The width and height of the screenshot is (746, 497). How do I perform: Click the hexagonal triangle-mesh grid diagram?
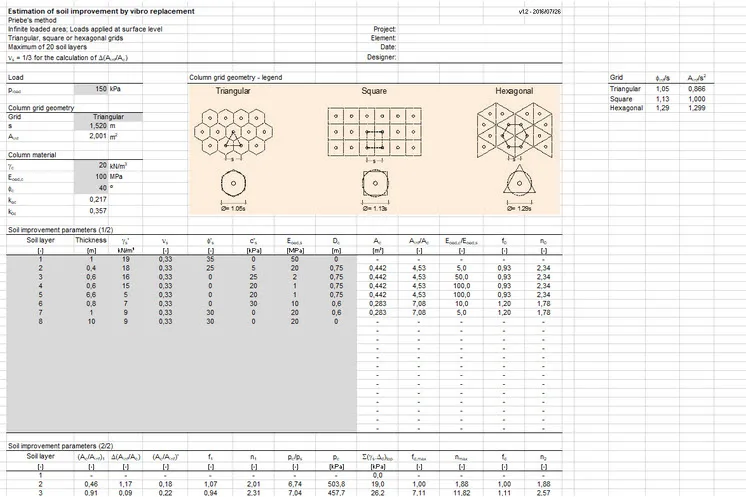[515, 132]
